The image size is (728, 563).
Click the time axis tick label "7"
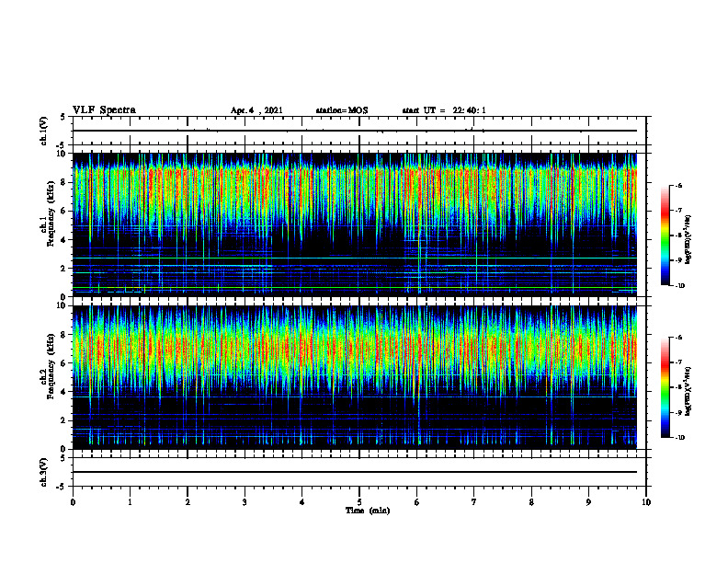click(474, 502)
